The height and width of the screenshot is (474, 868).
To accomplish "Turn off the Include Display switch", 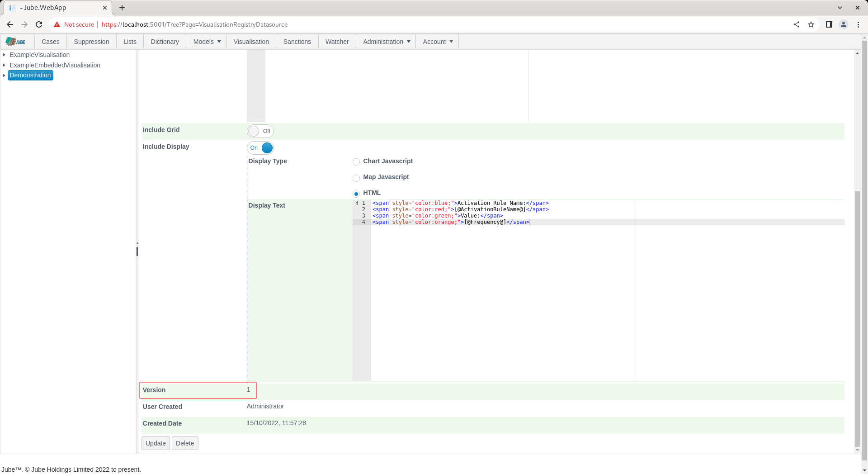I will point(260,148).
